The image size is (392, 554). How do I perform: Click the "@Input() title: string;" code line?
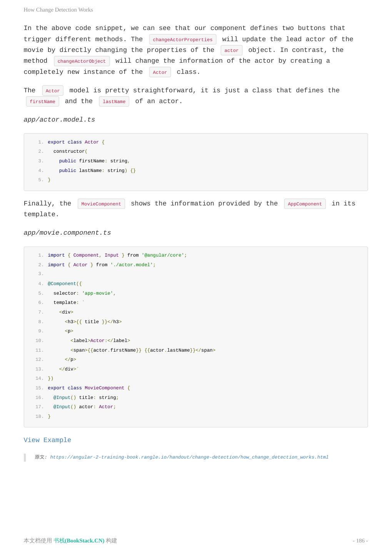[86, 397]
